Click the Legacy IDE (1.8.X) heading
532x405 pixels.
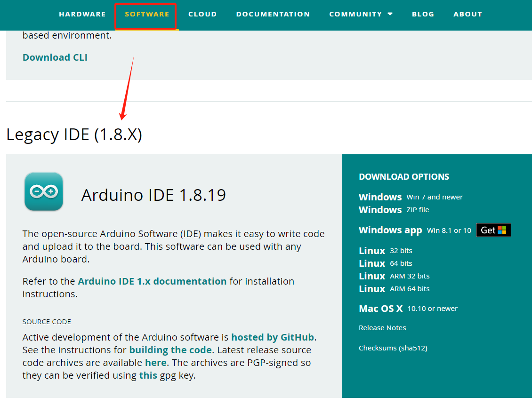74,135
